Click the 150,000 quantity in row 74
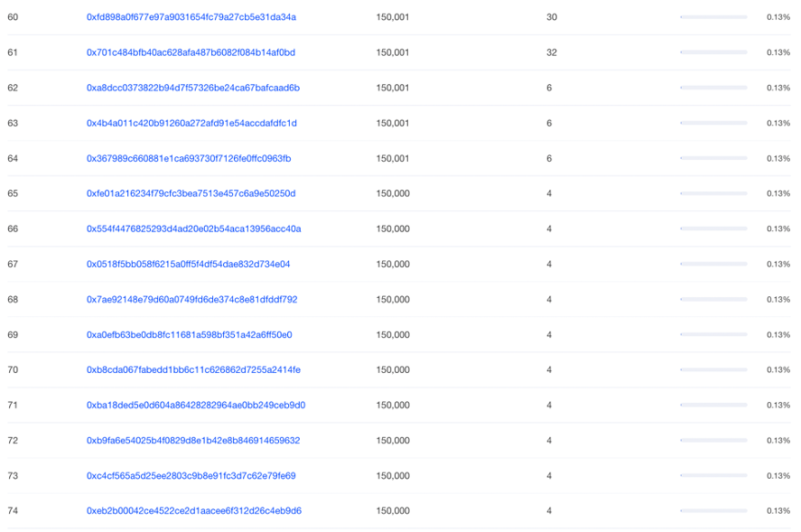Screen dimensions: 801x532 pos(393,510)
